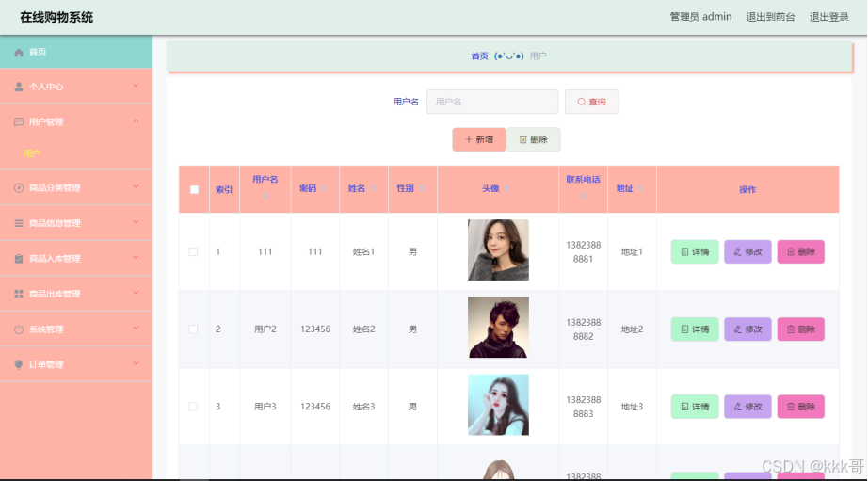Click the 删除 button above the table
The image size is (868, 481).
click(534, 139)
